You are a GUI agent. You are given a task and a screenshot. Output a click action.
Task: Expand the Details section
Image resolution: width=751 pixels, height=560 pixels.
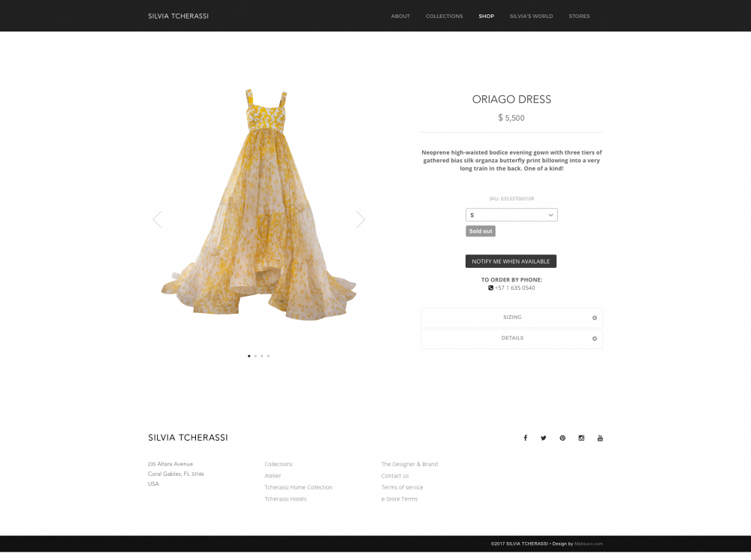click(x=511, y=339)
